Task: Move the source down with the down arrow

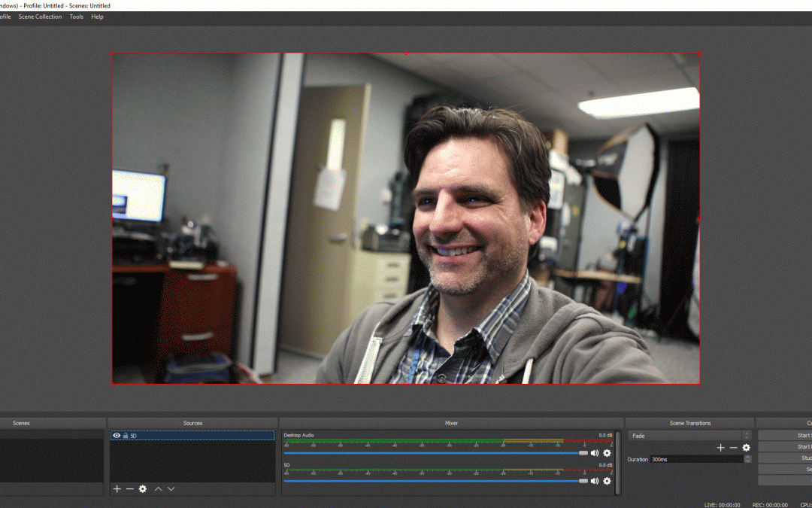Action: tap(171, 489)
